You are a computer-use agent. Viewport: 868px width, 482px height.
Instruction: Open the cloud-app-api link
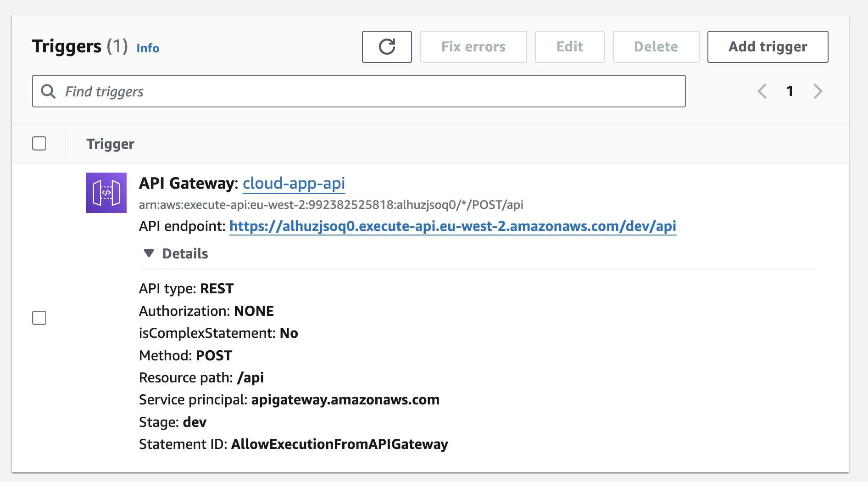click(294, 183)
